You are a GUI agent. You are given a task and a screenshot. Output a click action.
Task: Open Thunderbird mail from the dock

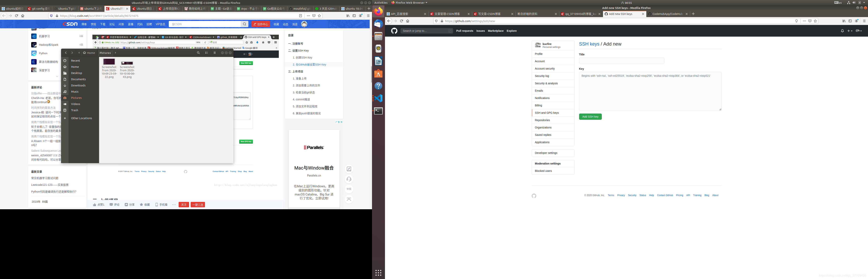pyautogui.click(x=378, y=24)
